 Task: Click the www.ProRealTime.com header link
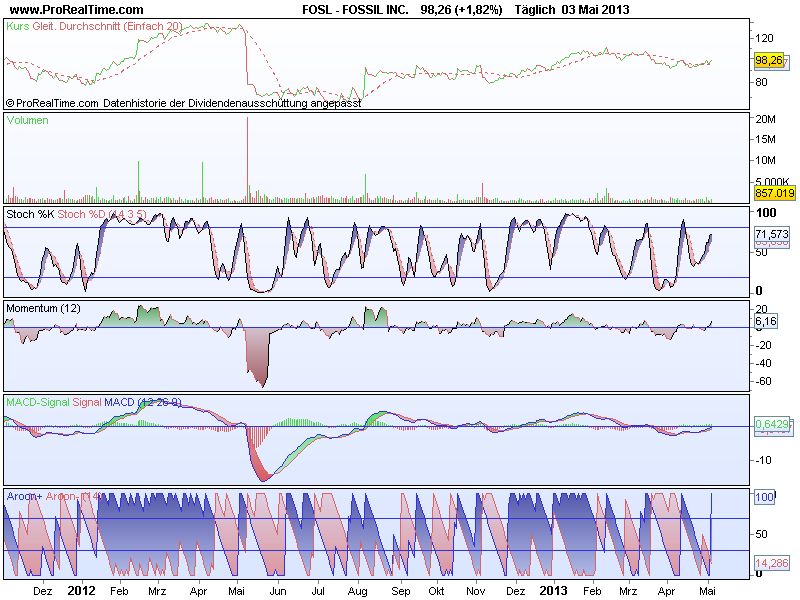[76, 10]
